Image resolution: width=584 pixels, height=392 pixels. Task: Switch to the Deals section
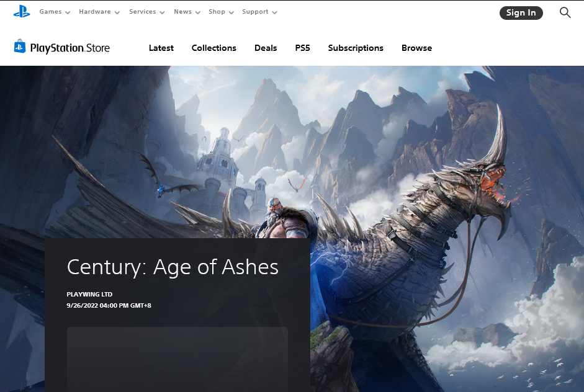[266, 48]
